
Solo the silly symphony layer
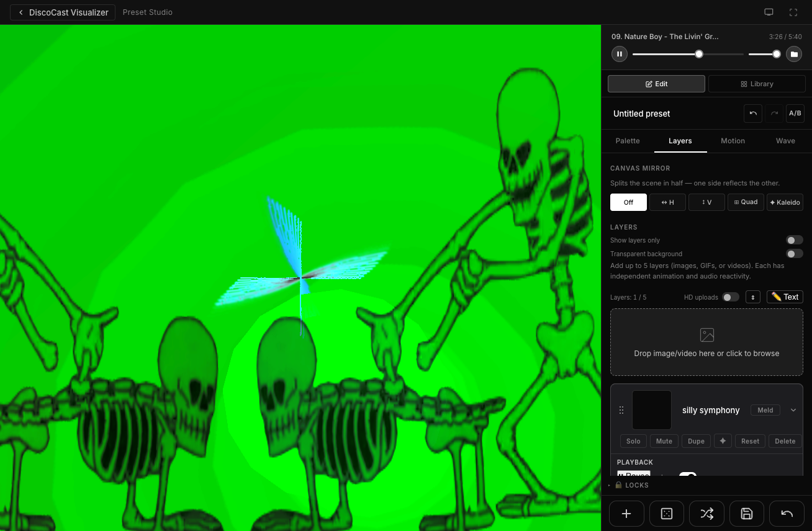tap(633, 441)
